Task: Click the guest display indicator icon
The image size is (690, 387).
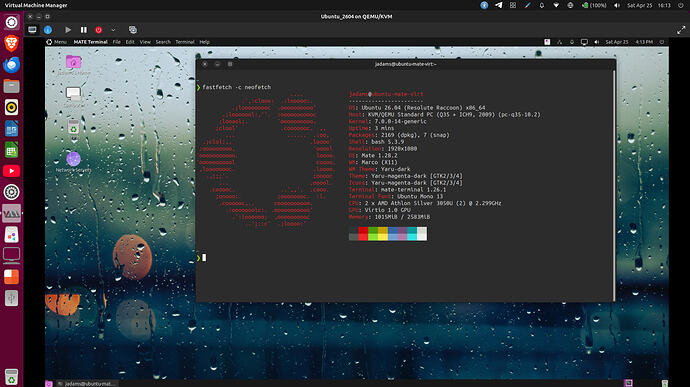Action: tap(584, 42)
